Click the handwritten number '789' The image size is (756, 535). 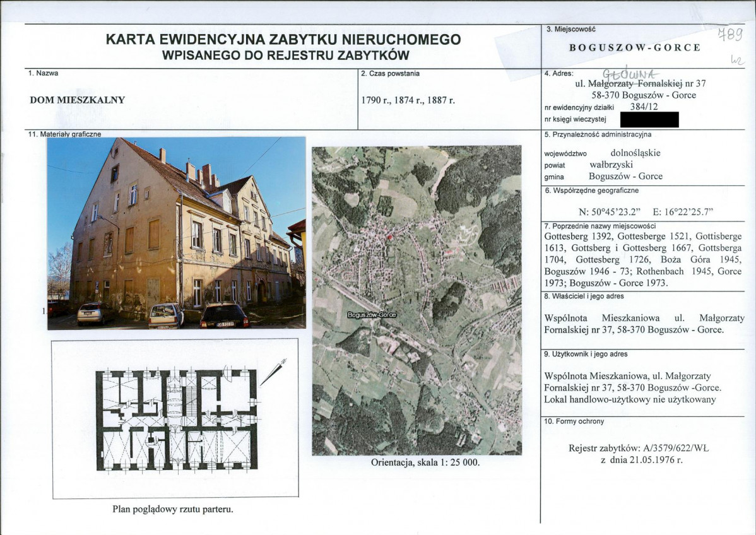coord(730,33)
